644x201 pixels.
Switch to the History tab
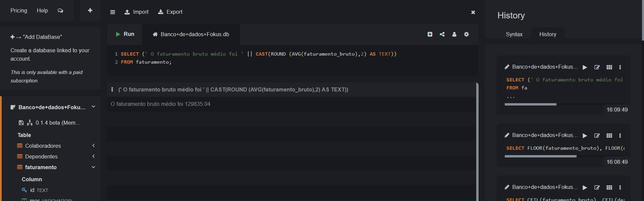click(548, 34)
